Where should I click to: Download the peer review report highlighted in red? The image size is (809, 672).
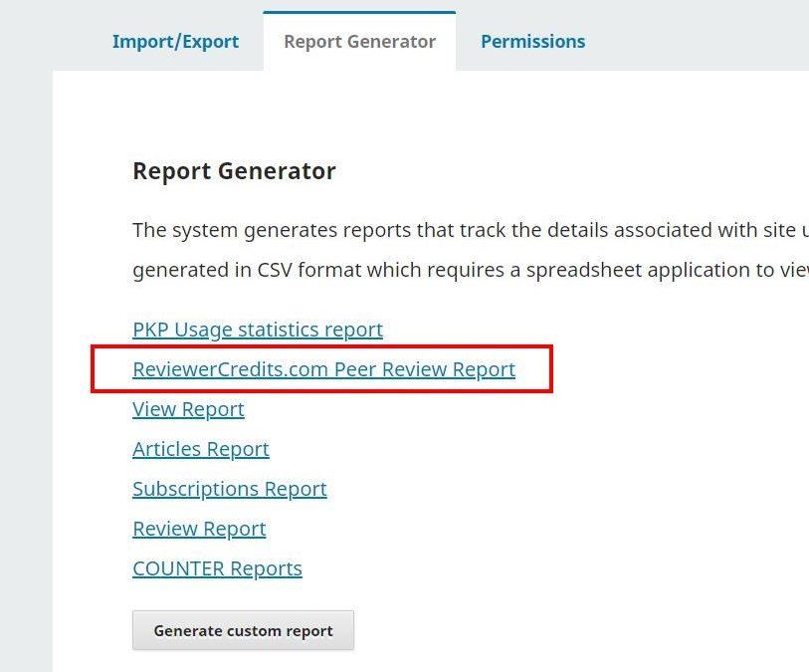pyautogui.click(x=323, y=369)
